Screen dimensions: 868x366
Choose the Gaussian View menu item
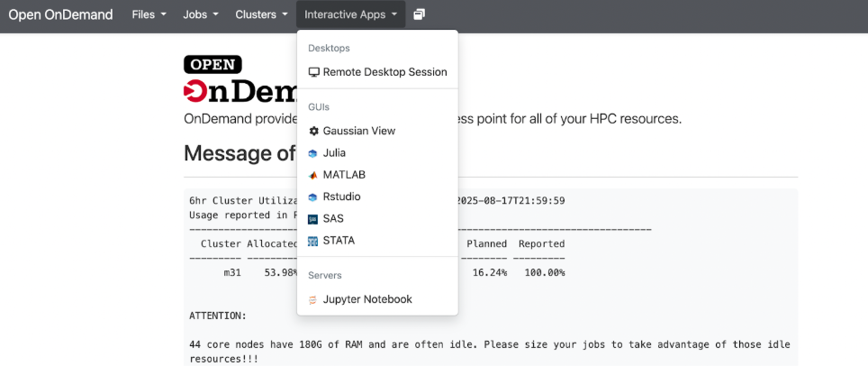click(359, 131)
